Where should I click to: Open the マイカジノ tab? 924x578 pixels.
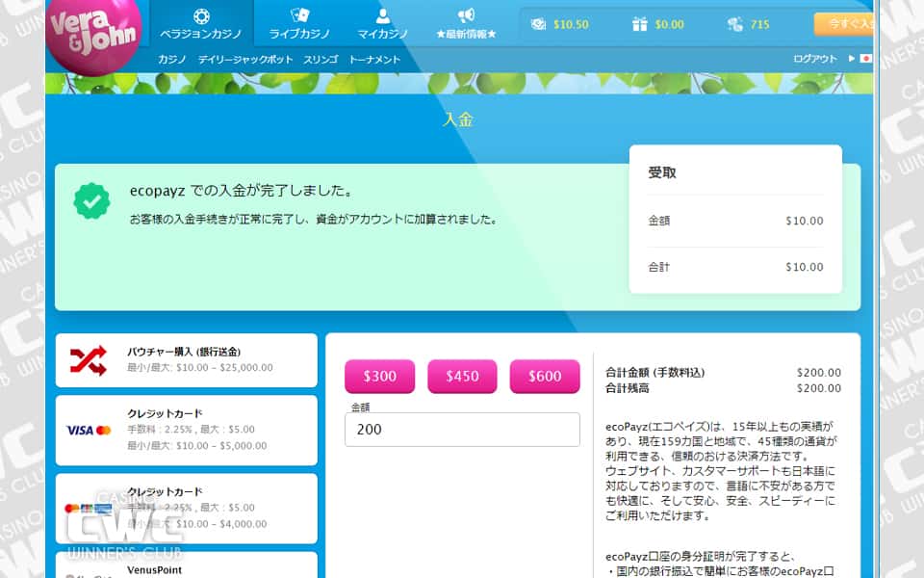pos(382,23)
